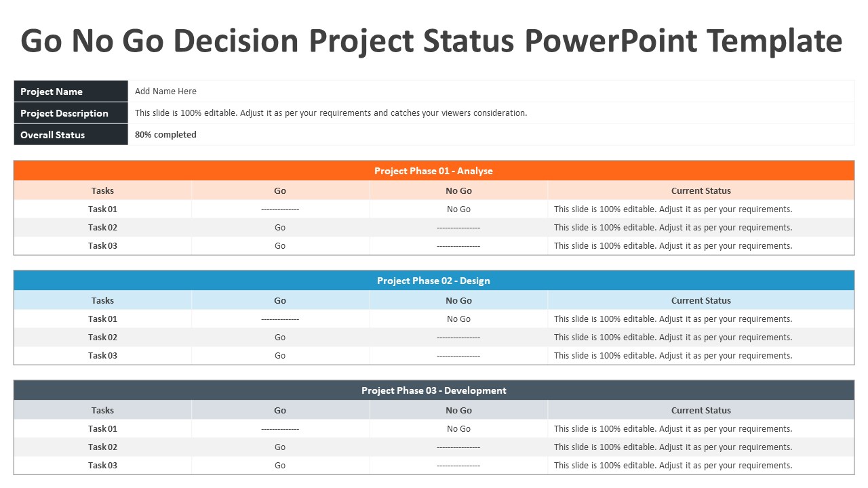Screen dimensions: 868x488
Task: Click the blue 'Project Phase 02 - Design' header
Action: pos(434,281)
